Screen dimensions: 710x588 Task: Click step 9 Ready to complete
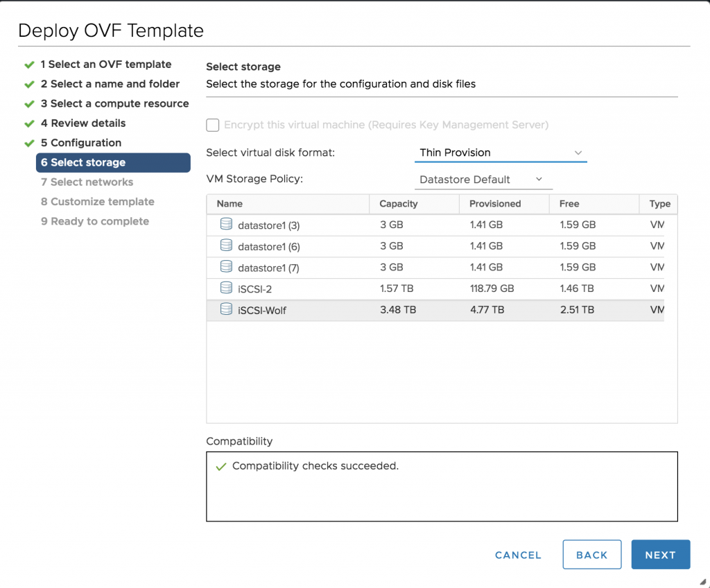pos(94,221)
